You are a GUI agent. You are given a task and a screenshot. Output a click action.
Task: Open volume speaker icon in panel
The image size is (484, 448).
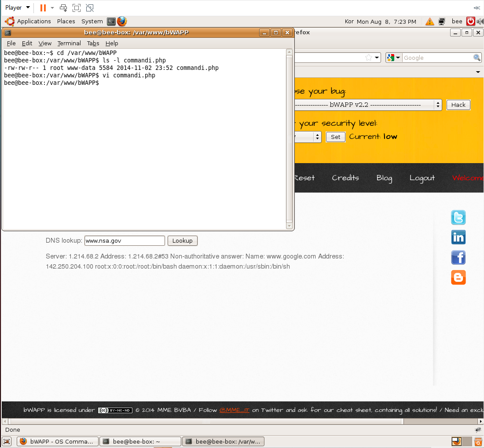pos(480,21)
